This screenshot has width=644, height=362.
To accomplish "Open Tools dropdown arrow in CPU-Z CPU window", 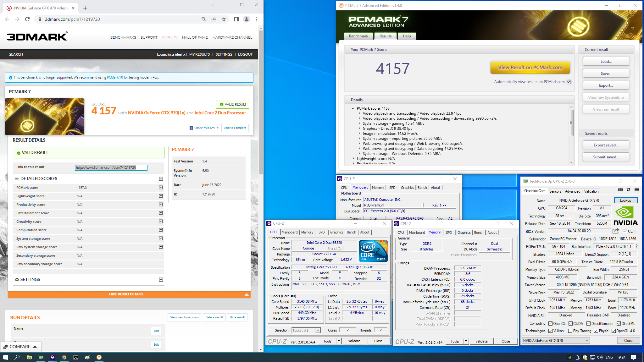I will tap(339, 341).
